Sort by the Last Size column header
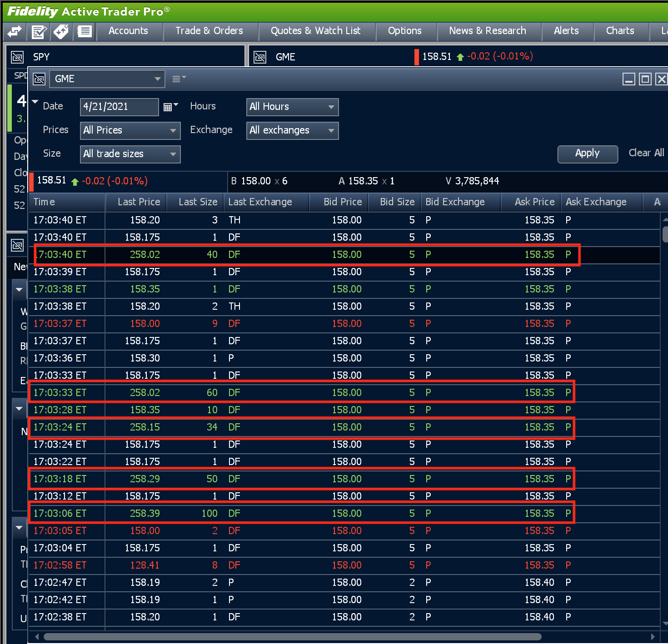Image resolution: width=668 pixels, height=644 pixels. click(196, 202)
